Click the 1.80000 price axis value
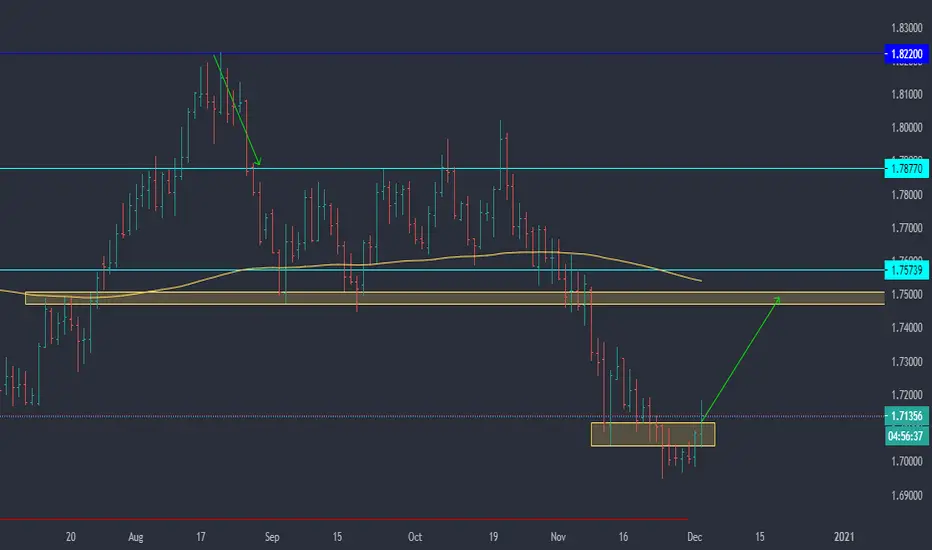The height and width of the screenshot is (550, 932). point(906,127)
